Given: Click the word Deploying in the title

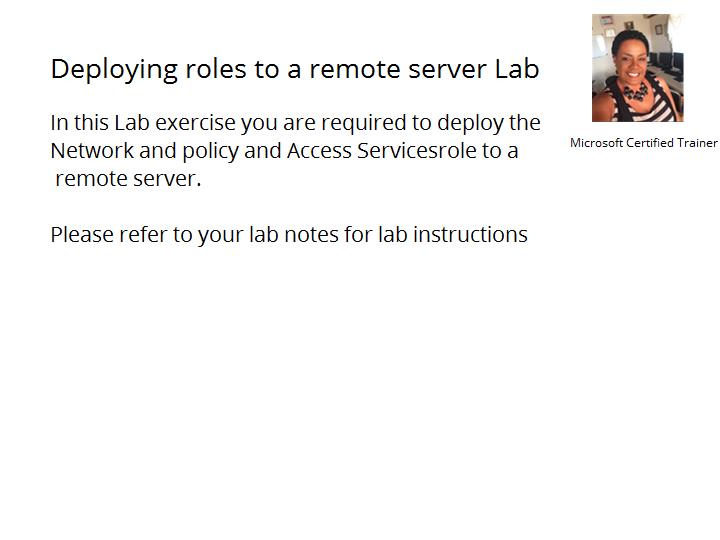Looking at the screenshot, I should [114, 70].
